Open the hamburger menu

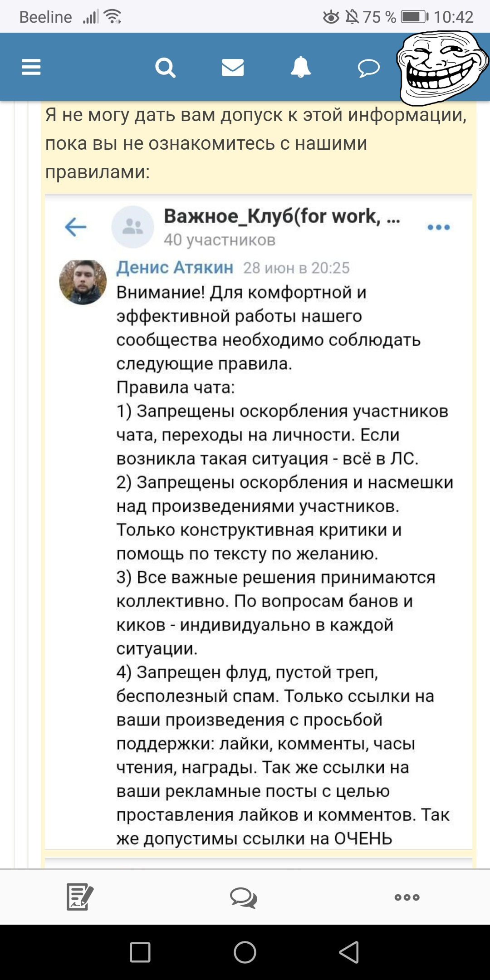pos(31,67)
